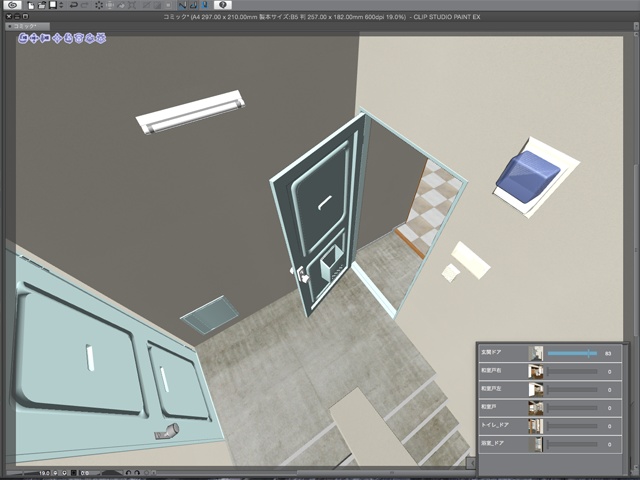This screenshot has width=640, height=480.
Task: Click the トイレ_ドア label text
Action: (x=495, y=425)
